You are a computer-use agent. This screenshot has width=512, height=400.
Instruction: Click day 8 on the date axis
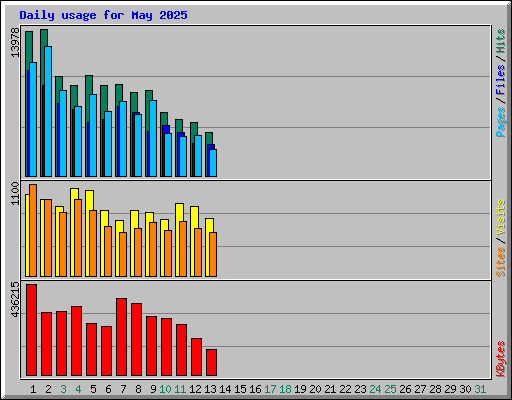[x=138, y=389]
